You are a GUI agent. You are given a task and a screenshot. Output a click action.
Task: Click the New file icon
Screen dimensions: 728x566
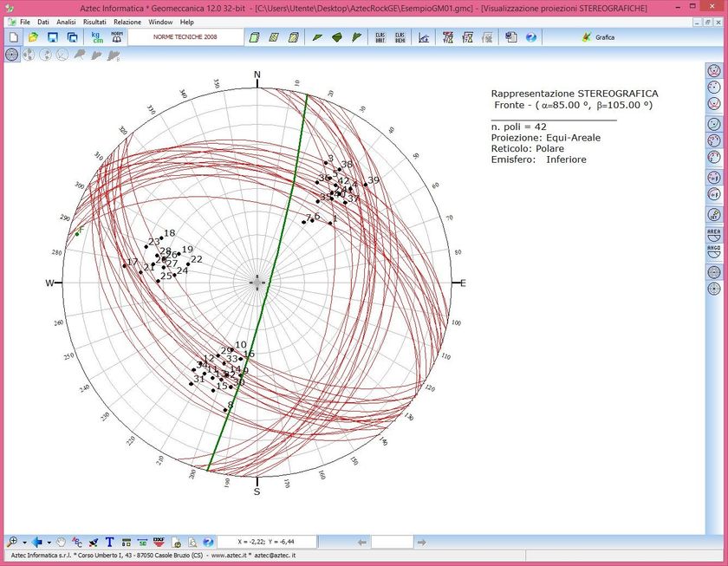(x=14, y=37)
